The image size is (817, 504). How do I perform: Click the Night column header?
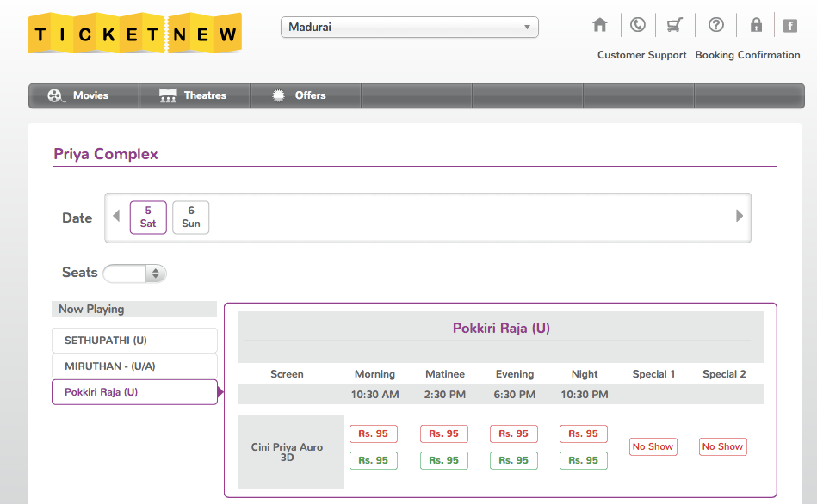(x=585, y=374)
